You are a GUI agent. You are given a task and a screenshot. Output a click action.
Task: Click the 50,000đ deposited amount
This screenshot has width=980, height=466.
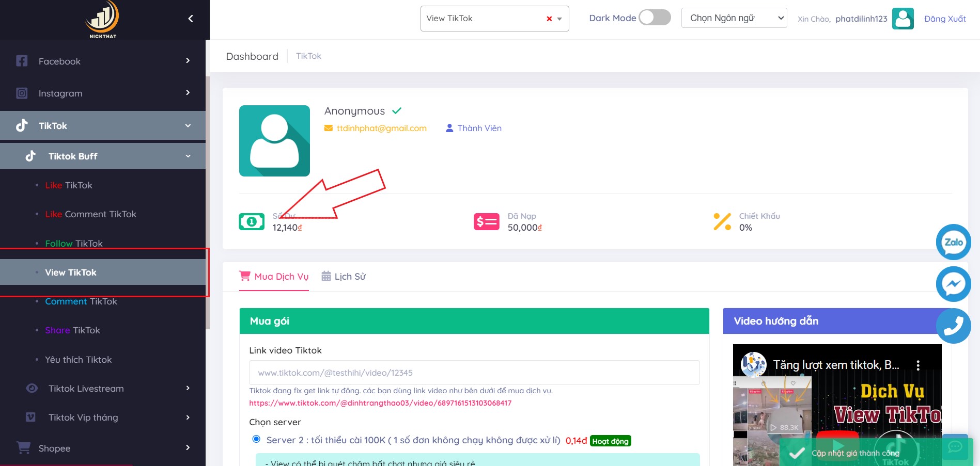click(525, 228)
